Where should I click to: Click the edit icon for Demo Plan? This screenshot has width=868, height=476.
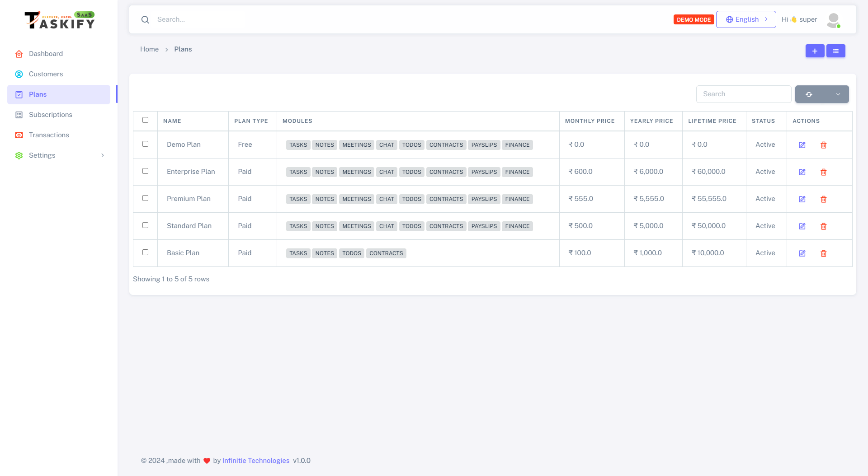tap(802, 145)
